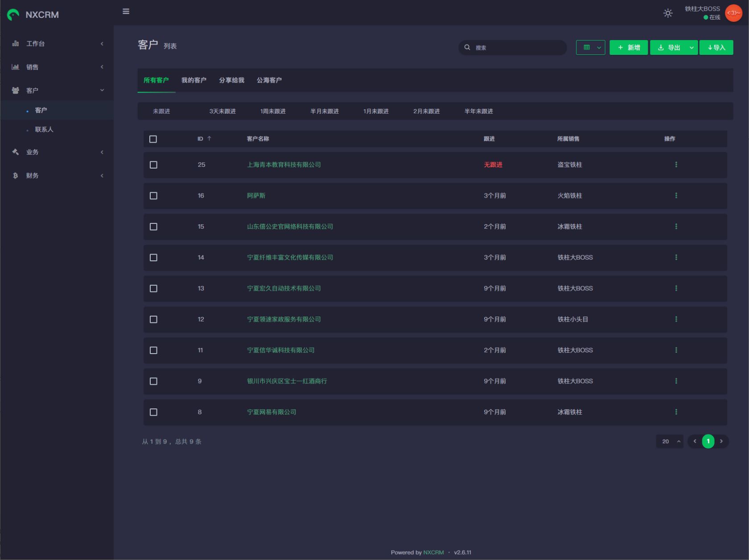Click the 导出 export button
This screenshot has width=749, height=560.
tap(668, 47)
